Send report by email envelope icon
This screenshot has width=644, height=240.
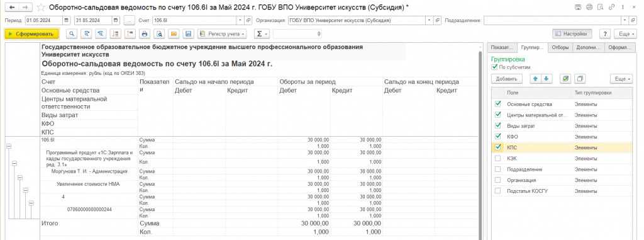(174, 34)
